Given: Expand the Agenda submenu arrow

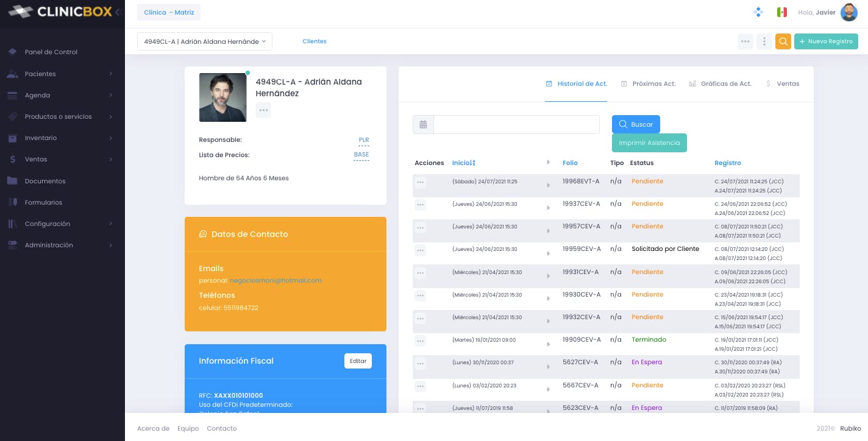Looking at the screenshot, I should (x=111, y=95).
